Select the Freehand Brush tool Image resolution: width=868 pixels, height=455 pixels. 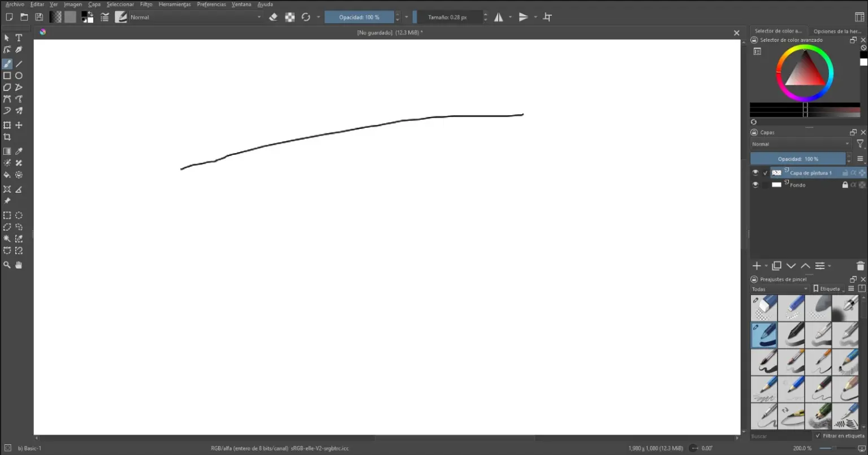[x=7, y=63]
